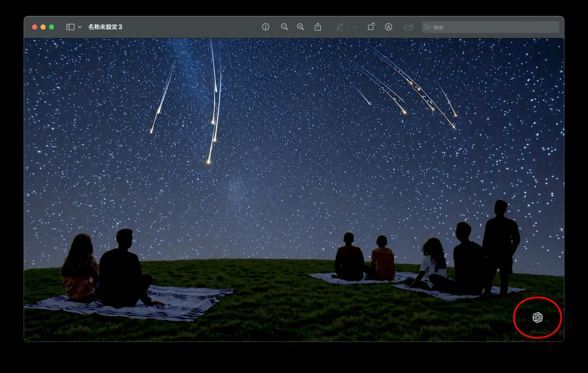588x373 pixels.
Task: Click the green full screen button
Action: pos(51,27)
